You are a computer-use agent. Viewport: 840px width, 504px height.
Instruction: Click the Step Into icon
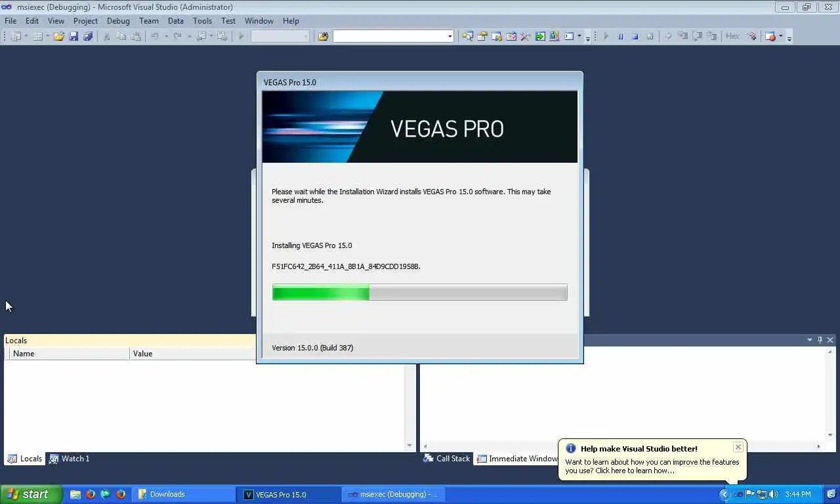click(x=682, y=36)
